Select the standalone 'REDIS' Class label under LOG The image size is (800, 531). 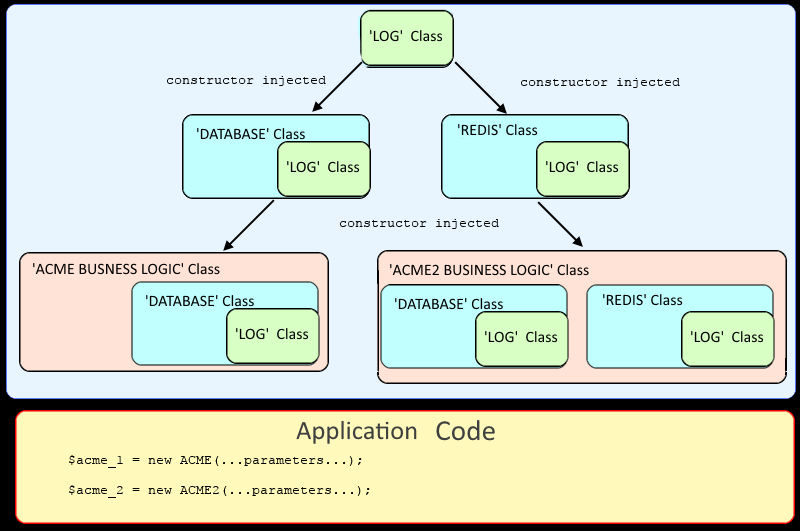tap(497, 130)
